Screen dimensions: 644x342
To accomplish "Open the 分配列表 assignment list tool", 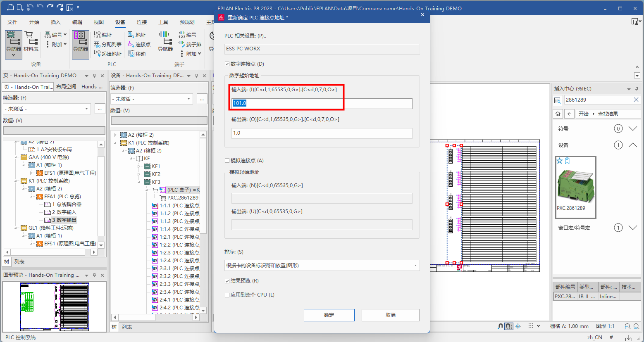I will pyautogui.click(x=107, y=44).
